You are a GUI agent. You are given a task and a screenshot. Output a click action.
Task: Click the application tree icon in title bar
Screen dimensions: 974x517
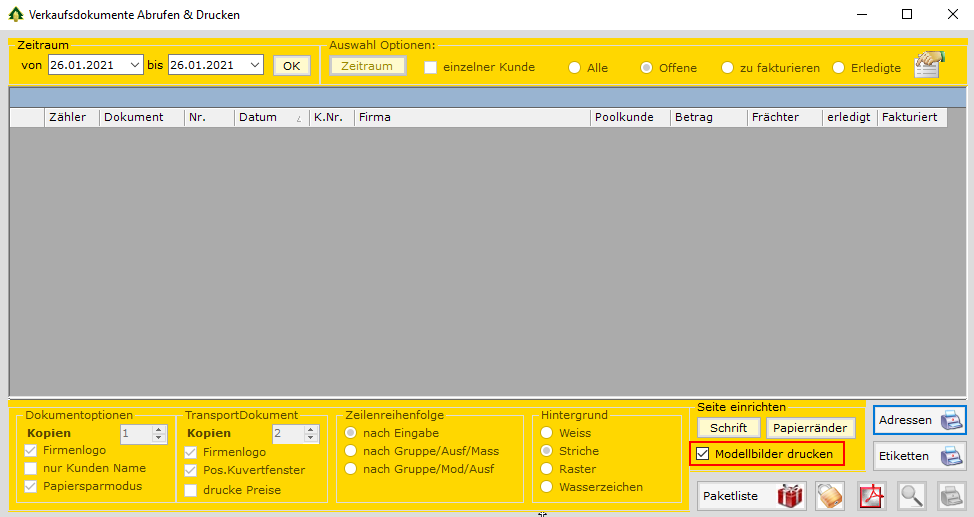point(16,14)
